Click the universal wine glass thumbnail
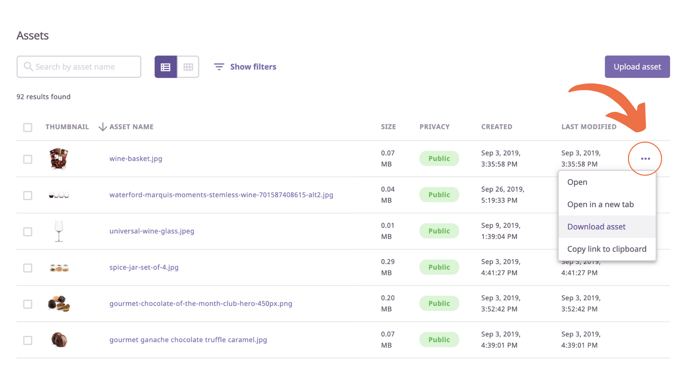Viewport: 688px width, 387px height. click(59, 231)
